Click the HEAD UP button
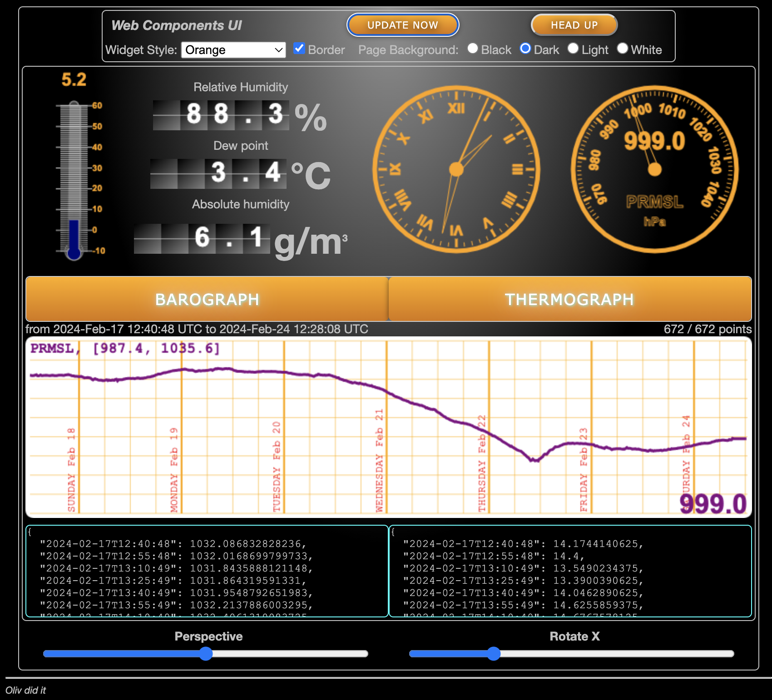Viewport: 772px width, 700px height. tap(574, 25)
